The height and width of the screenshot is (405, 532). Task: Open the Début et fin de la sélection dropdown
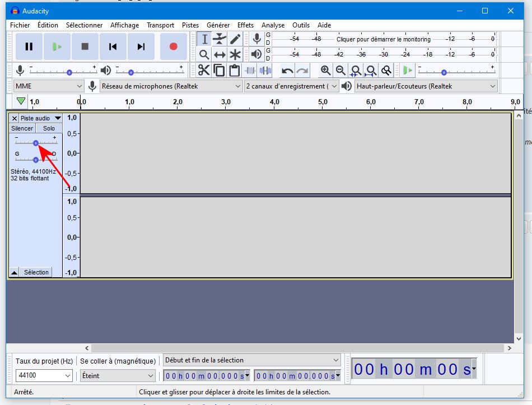[x=252, y=360]
